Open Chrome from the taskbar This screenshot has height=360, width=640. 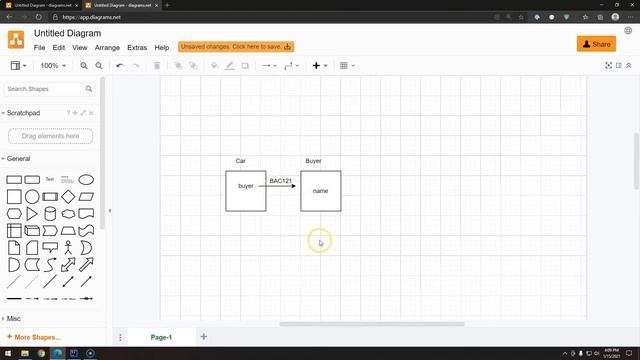click(x=41, y=353)
